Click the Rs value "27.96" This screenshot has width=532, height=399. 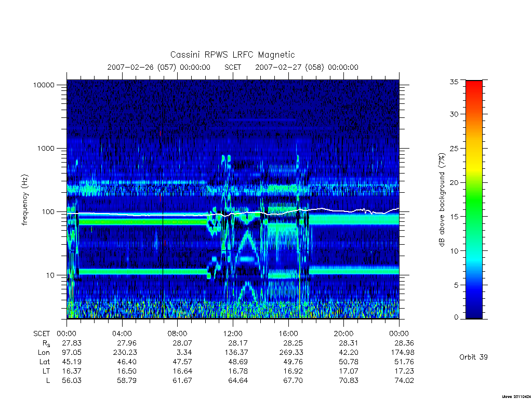(x=127, y=343)
